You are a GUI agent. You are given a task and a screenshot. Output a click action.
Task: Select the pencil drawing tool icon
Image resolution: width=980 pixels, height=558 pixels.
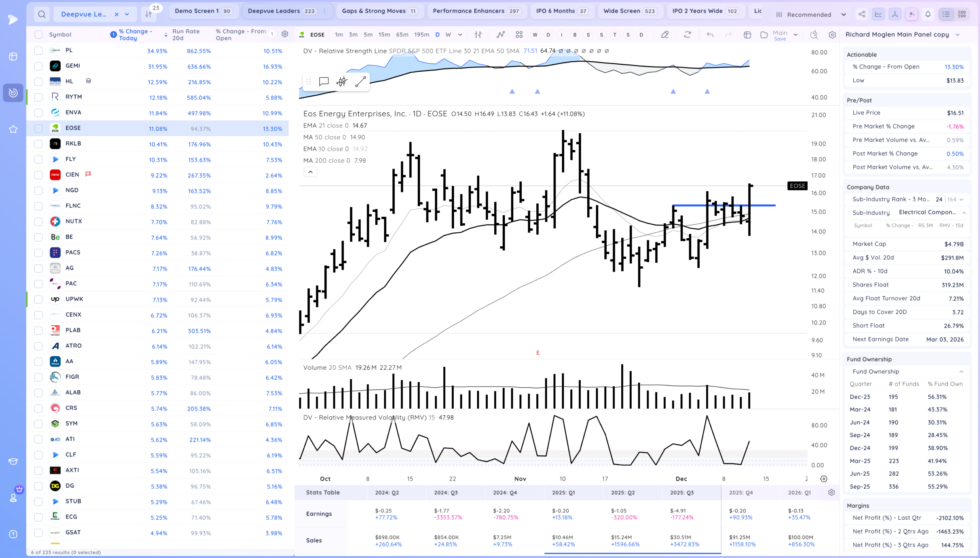click(665, 34)
